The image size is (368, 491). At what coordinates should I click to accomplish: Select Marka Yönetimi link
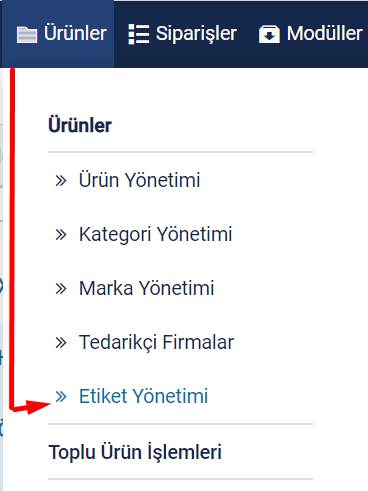146,288
